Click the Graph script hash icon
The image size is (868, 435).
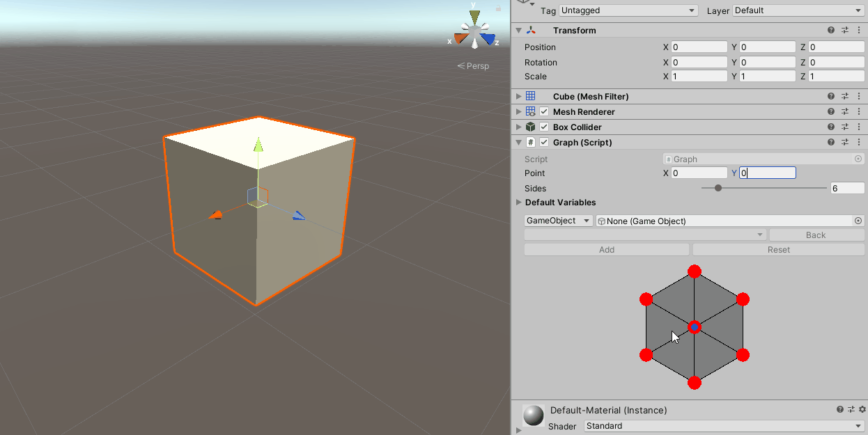pyautogui.click(x=531, y=142)
